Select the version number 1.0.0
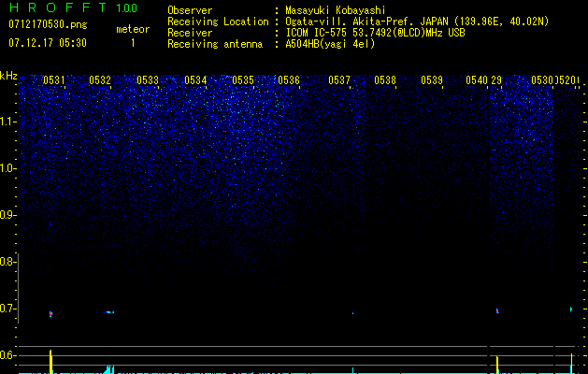Screen dimensions: 588x374 (127, 8)
